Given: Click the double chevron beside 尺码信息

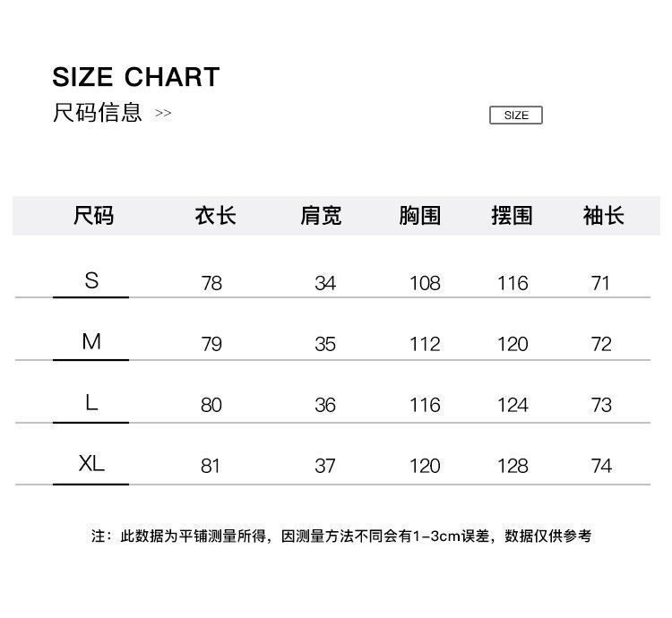Looking at the screenshot, I should (x=163, y=114).
